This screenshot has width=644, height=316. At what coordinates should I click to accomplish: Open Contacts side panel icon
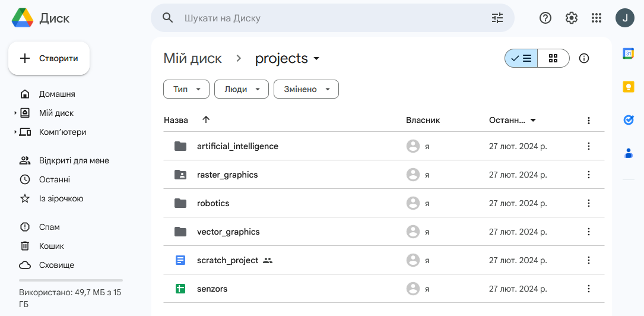629,153
